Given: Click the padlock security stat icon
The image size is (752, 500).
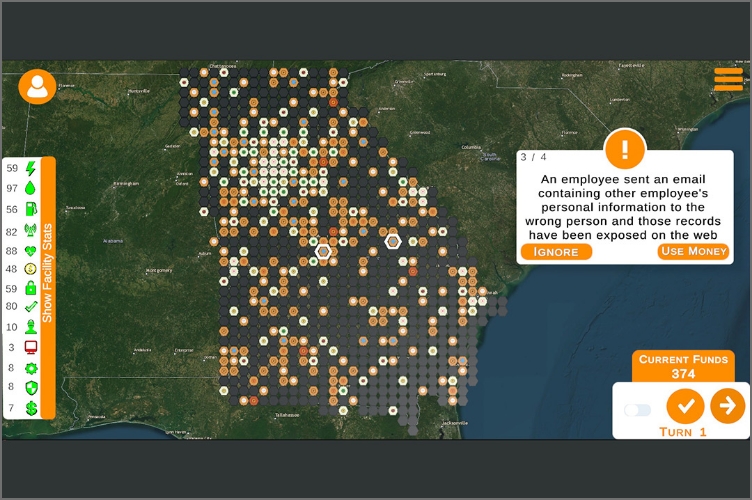Looking at the screenshot, I should [30, 288].
